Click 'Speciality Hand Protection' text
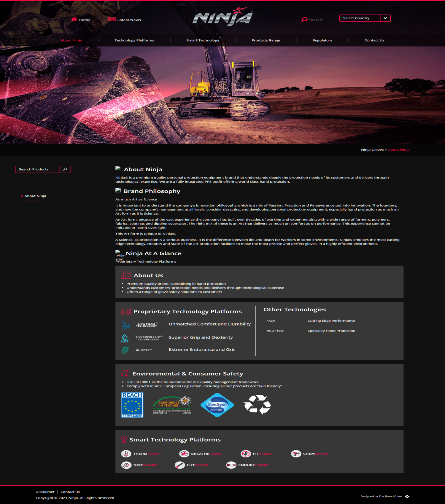 click(331, 331)
